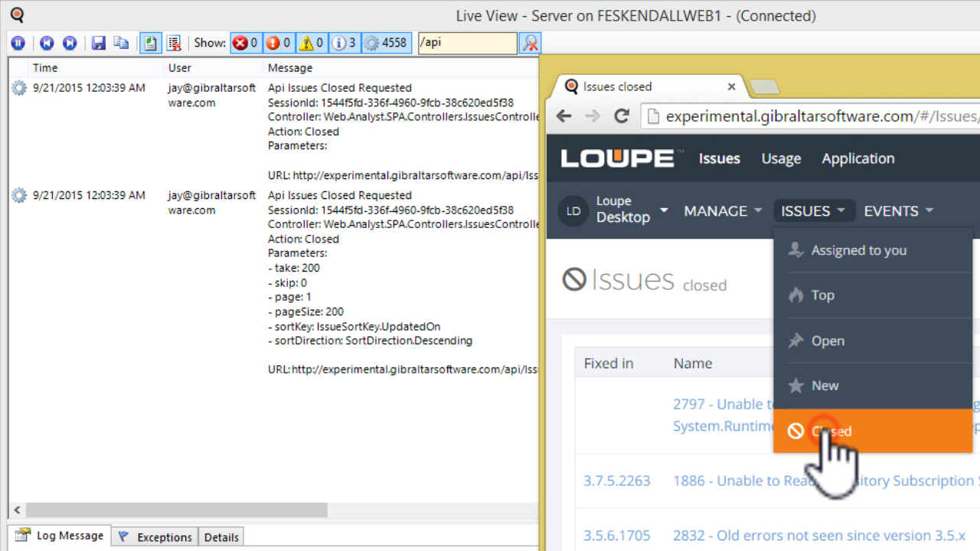Toggle information messages filter showing 3
The height and width of the screenshot is (551, 980).
[345, 43]
